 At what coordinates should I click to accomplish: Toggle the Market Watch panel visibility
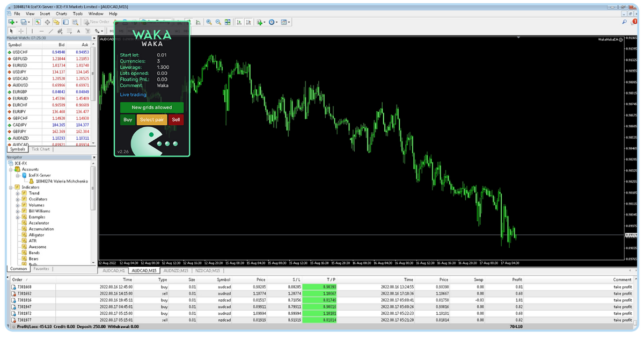tap(38, 22)
